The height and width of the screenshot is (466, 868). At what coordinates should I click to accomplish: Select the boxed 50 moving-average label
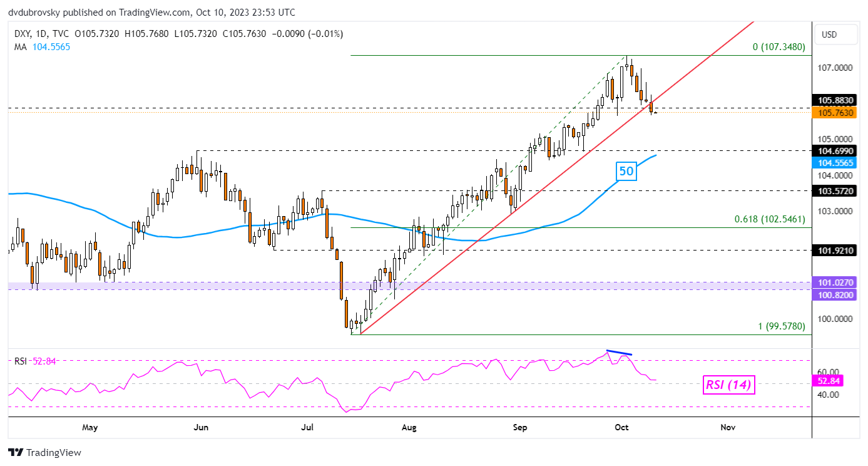coord(626,171)
